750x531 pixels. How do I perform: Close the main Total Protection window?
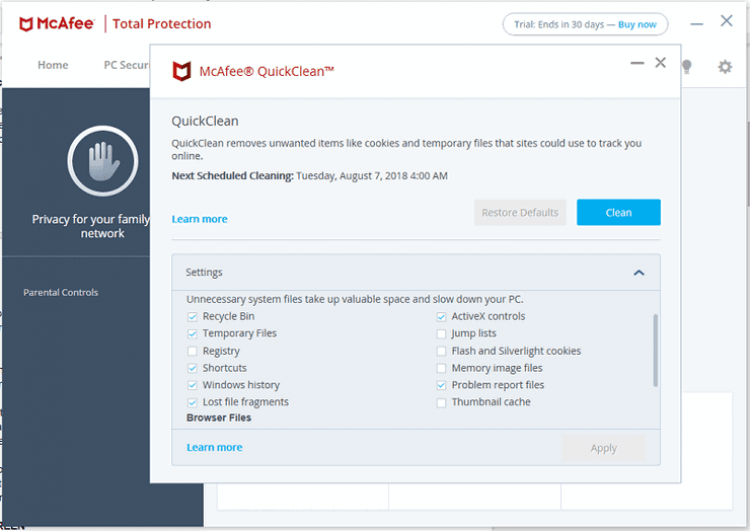click(x=726, y=21)
